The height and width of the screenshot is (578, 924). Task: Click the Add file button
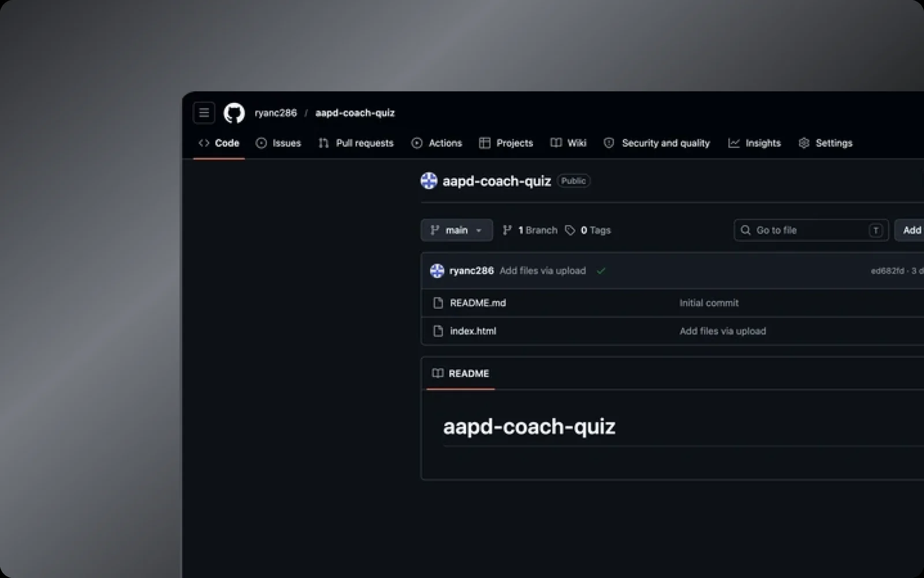coord(910,230)
